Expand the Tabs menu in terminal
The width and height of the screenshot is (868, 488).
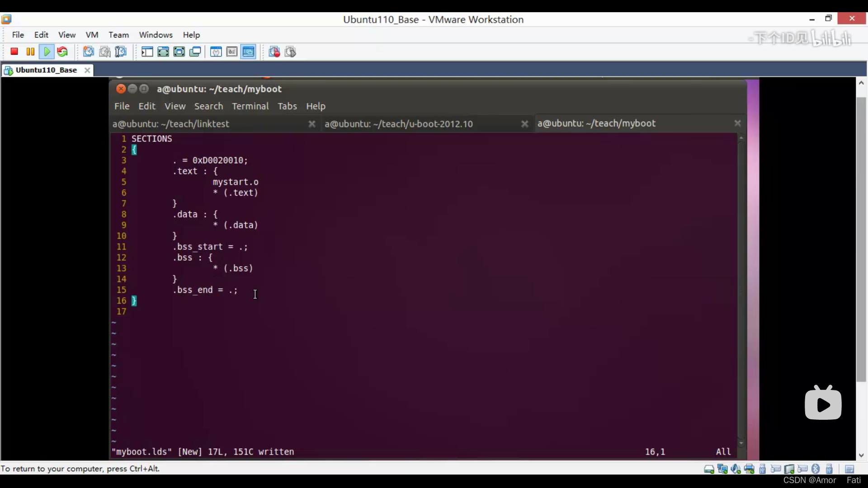pos(287,106)
